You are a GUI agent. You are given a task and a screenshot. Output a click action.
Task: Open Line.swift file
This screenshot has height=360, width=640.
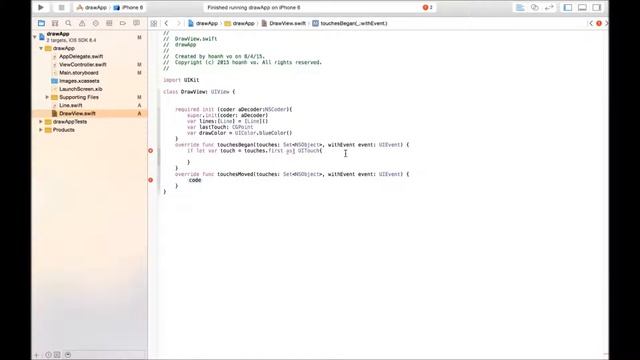click(x=71, y=105)
